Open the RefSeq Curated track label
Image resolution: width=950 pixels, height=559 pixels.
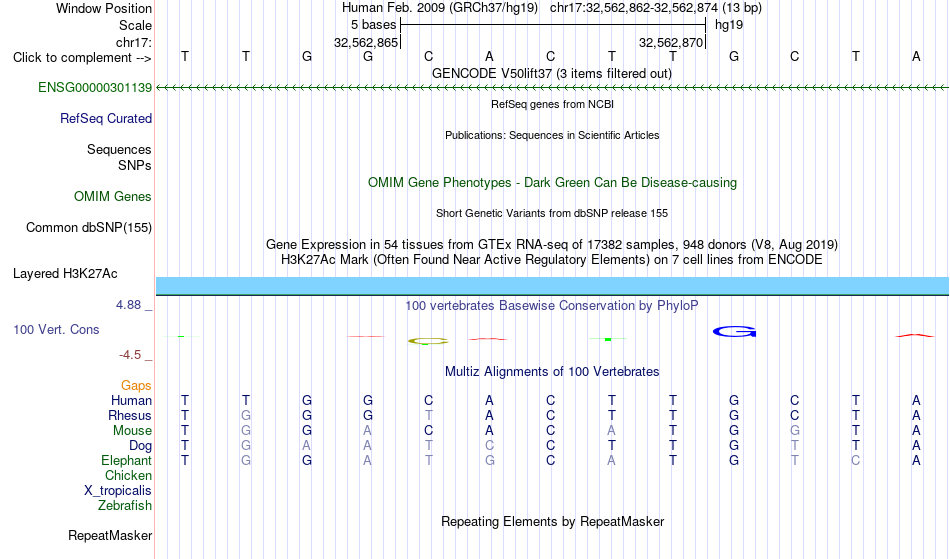click(x=106, y=119)
